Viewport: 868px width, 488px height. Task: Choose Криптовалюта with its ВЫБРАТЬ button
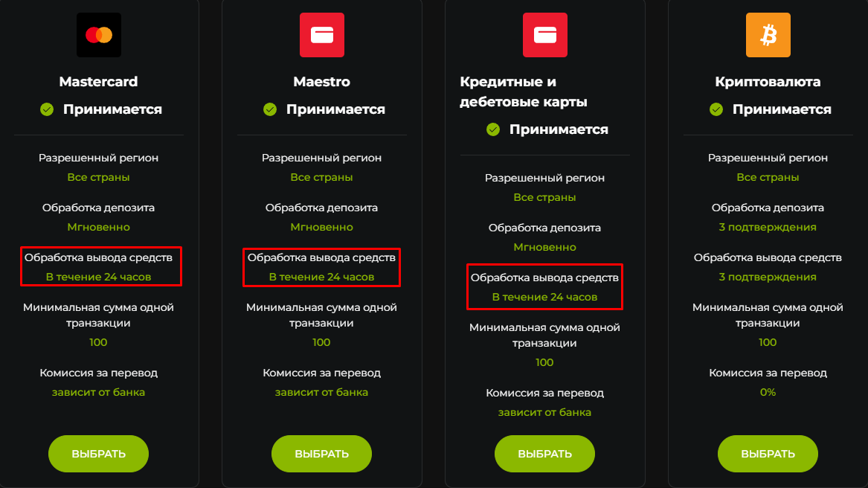tap(768, 454)
